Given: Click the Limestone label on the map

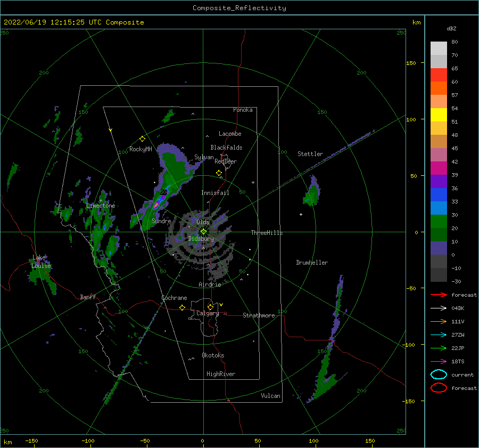Looking at the screenshot, I should click(x=101, y=206).
